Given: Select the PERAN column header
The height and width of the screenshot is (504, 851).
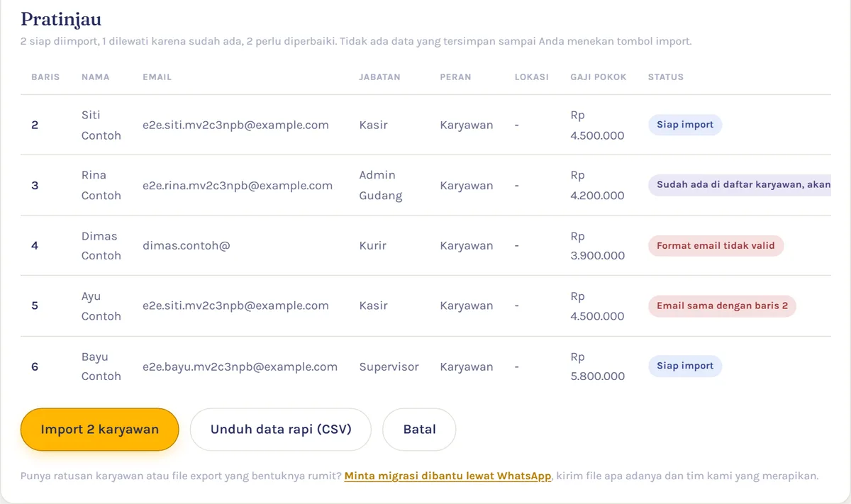Looking at the screenshot, I should pos(455,77).
